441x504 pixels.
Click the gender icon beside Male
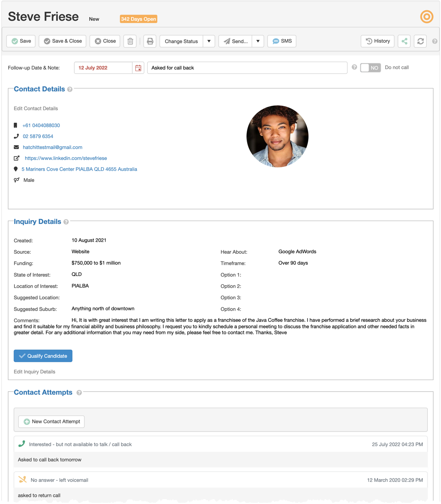(x=17, y=180)
